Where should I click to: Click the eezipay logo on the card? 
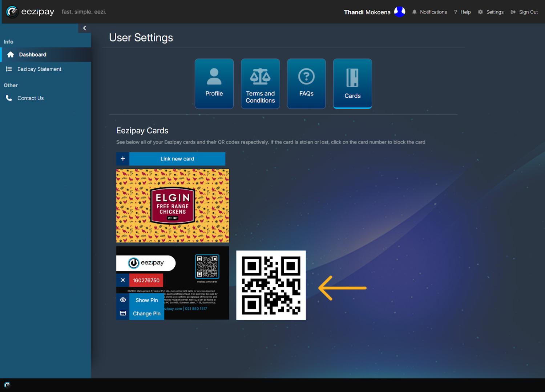[x=146, y=263]
